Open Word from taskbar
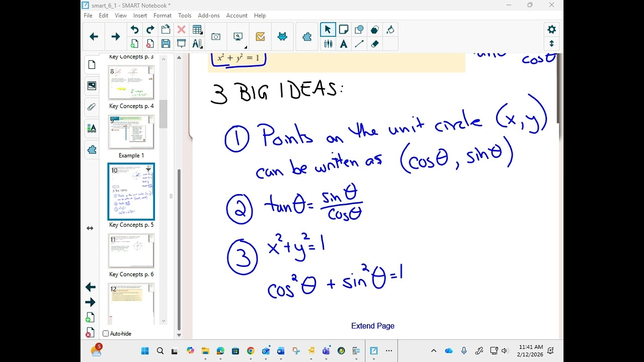 [281, 351]
